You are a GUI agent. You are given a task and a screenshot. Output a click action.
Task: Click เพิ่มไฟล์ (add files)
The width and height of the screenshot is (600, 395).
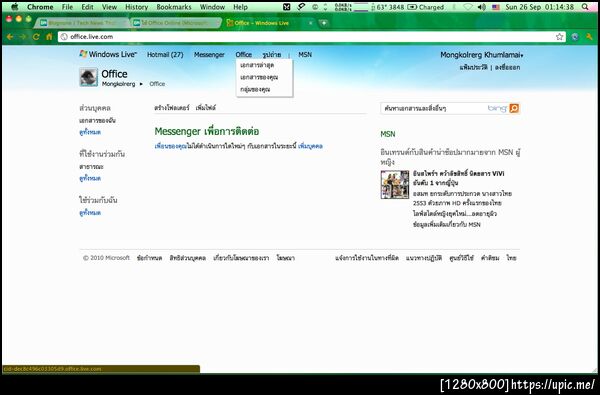click(x=205, y=108)
